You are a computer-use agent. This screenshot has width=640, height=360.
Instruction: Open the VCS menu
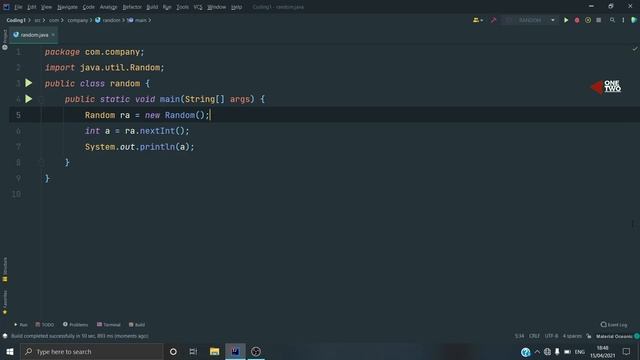tap(198, 7)
